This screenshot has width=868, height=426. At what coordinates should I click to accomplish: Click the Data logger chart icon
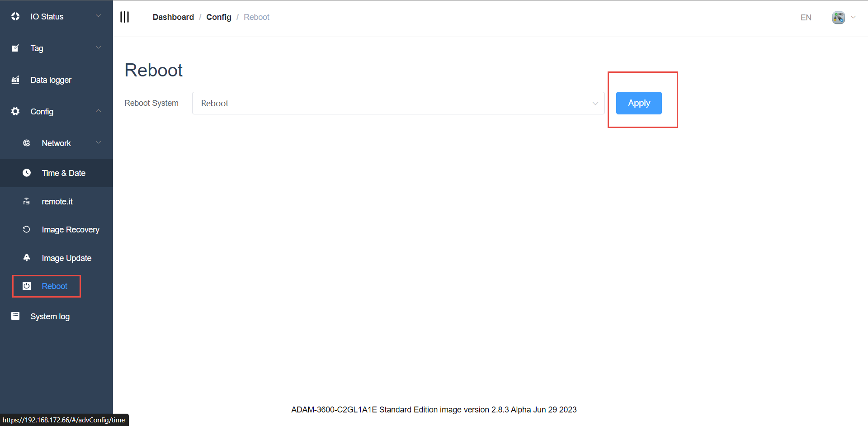15,80
